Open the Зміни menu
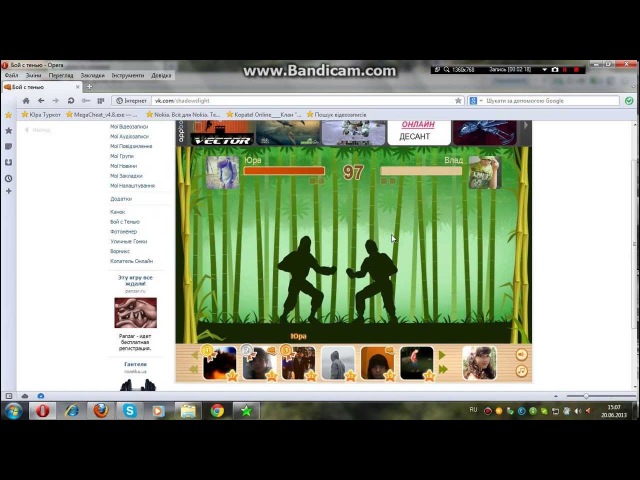 [33, 76]
